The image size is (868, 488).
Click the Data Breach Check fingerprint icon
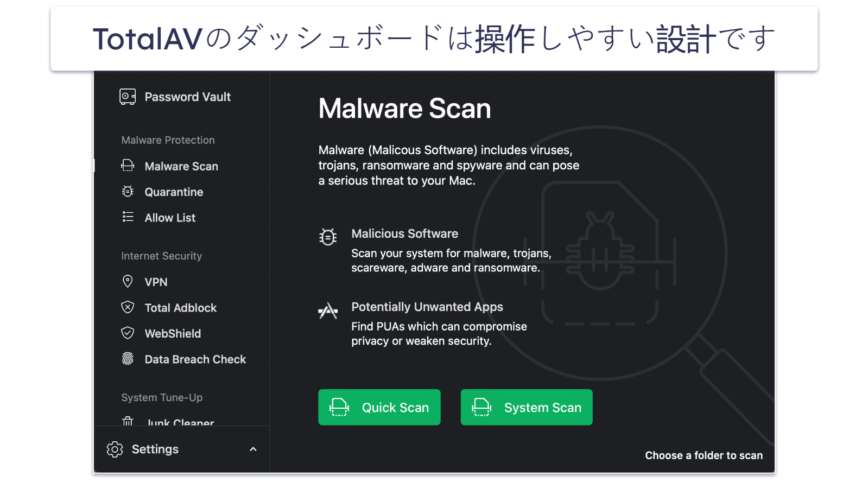point(128,359)
